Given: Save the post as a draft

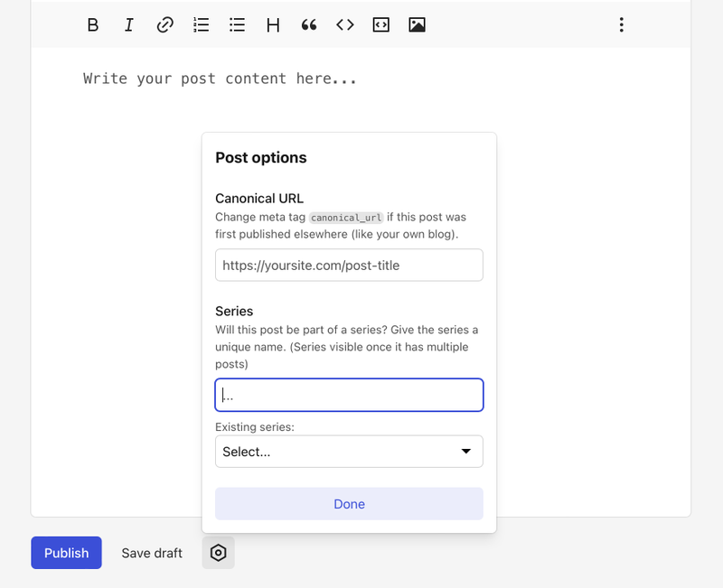Looking at the screenshot, I should coord(152,553).
